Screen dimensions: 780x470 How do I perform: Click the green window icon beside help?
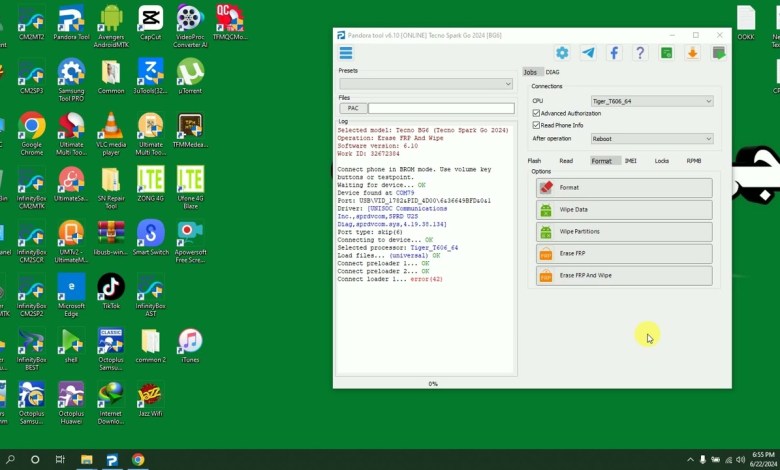(x=666, y=53)
